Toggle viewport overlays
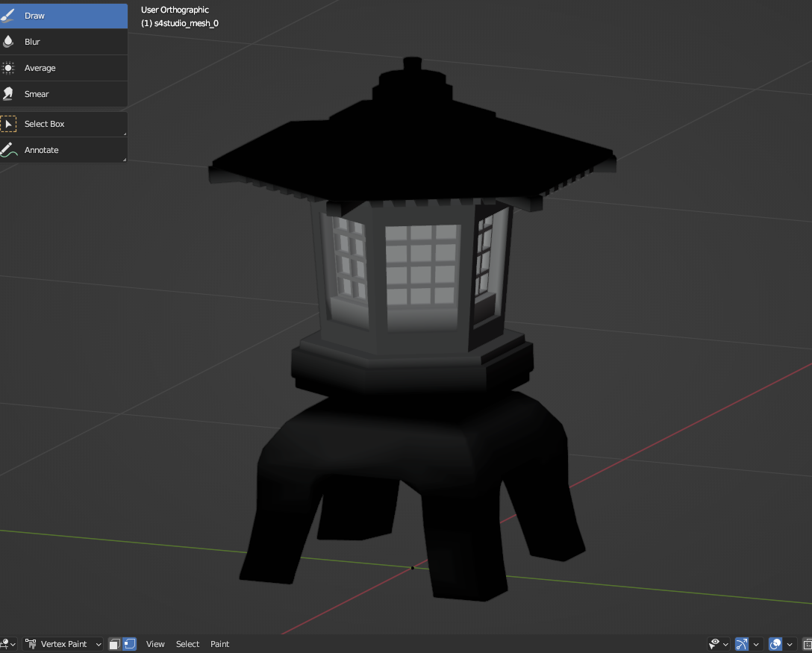Screen dimensions: 812x653 [x=775, y=644]
